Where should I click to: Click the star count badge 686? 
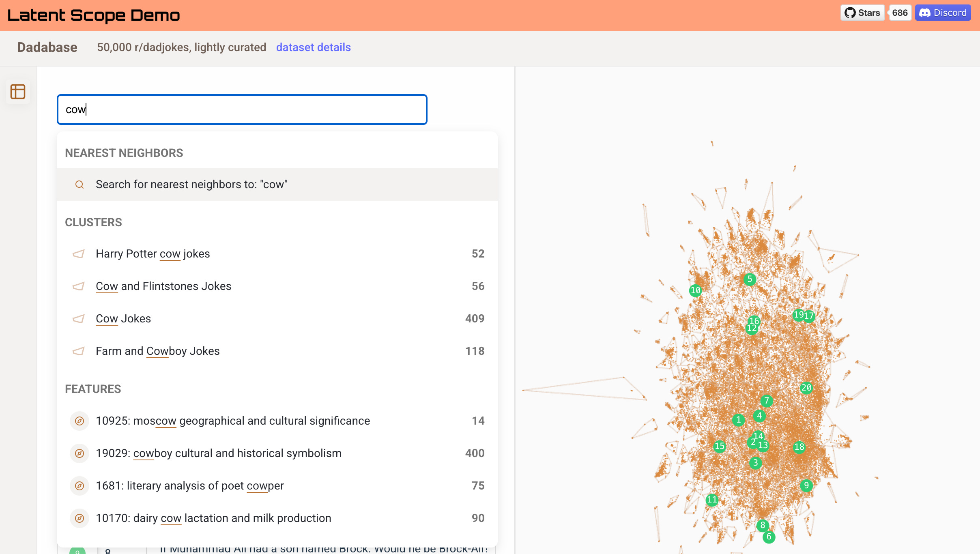tap(900, 13)
